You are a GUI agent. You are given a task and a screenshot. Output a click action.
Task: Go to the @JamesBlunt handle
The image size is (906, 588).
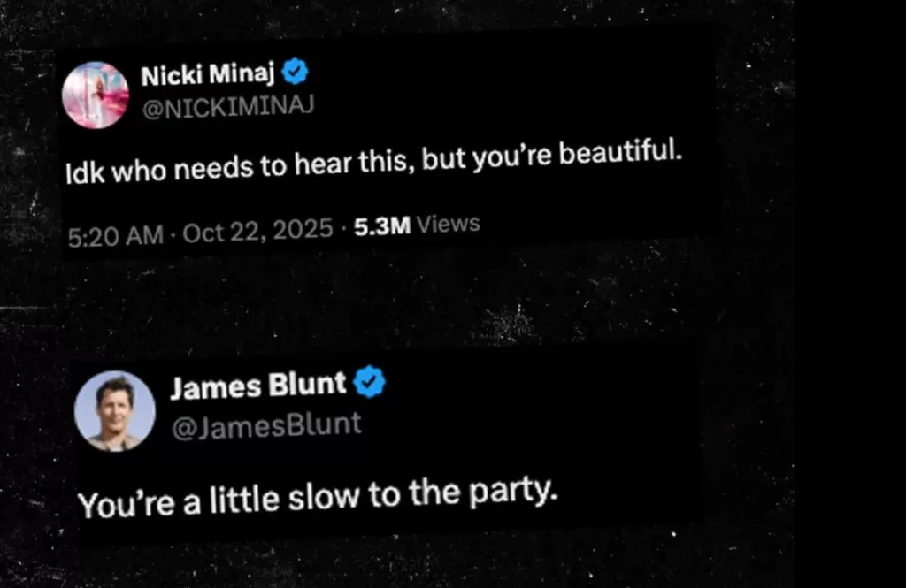265,424
